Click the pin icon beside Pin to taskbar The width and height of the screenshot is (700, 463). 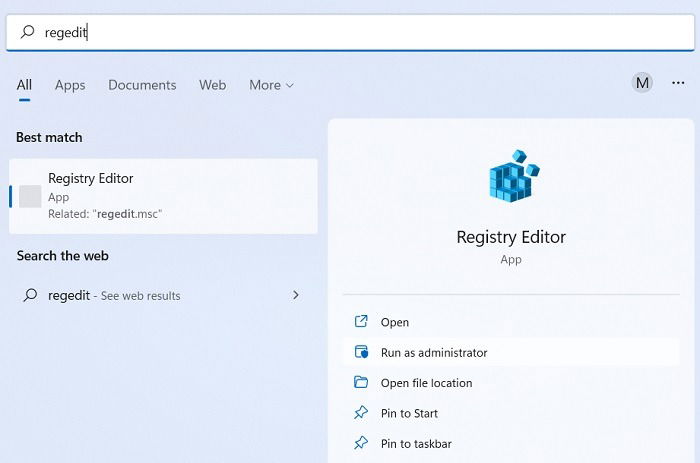pos(361,443)
